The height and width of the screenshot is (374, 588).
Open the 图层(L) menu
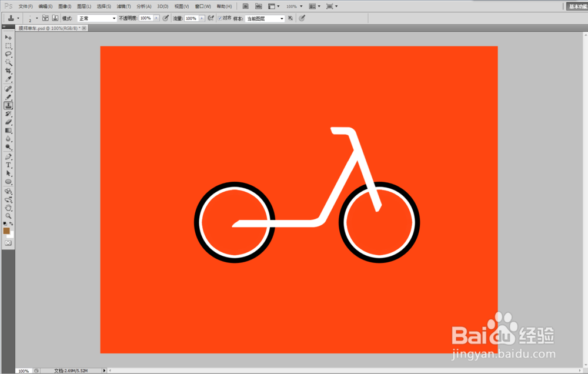pyautogui.click(x=84, y=6)
